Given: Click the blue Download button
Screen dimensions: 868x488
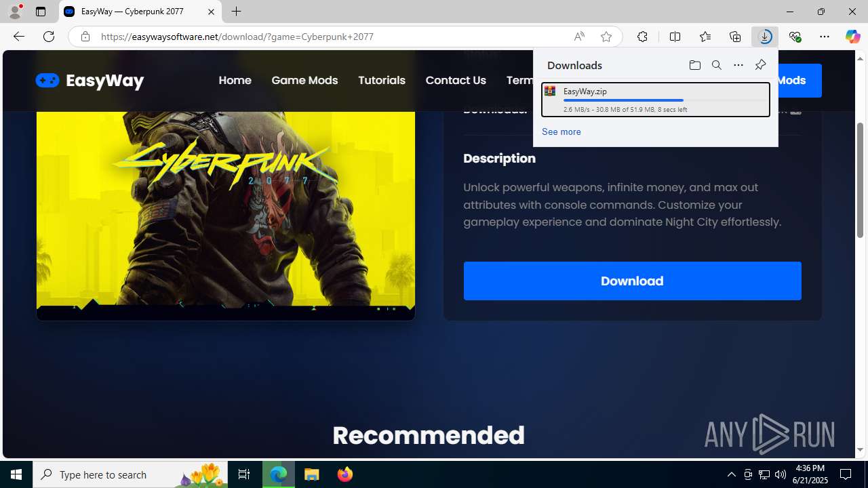Looking at the screenshot, I should [632, 281].
